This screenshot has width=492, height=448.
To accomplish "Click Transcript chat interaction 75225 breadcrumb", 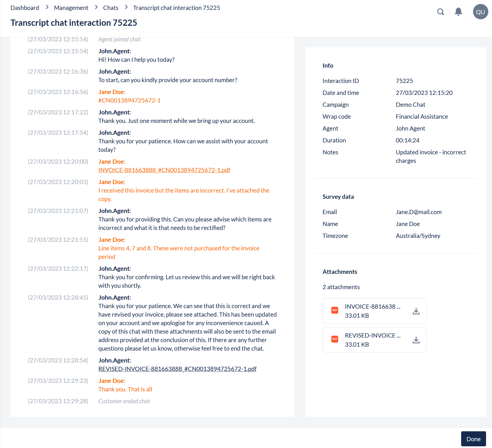I will [176, 8].
